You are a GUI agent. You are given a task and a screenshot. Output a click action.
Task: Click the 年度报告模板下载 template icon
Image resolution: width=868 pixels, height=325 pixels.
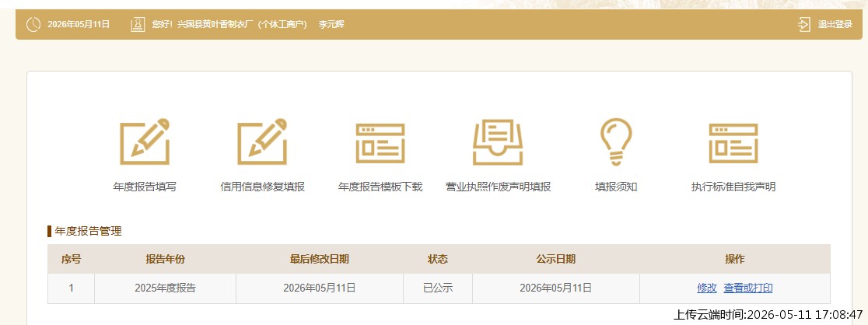tap(380, 143)
